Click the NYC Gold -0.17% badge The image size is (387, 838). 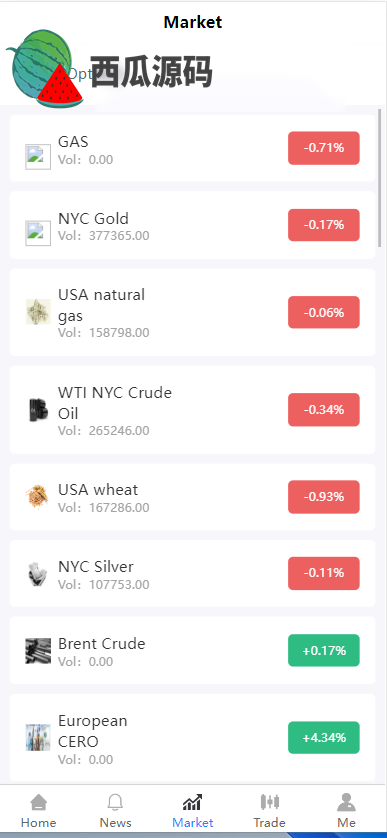pyautogui.click(x=324, y=225)
